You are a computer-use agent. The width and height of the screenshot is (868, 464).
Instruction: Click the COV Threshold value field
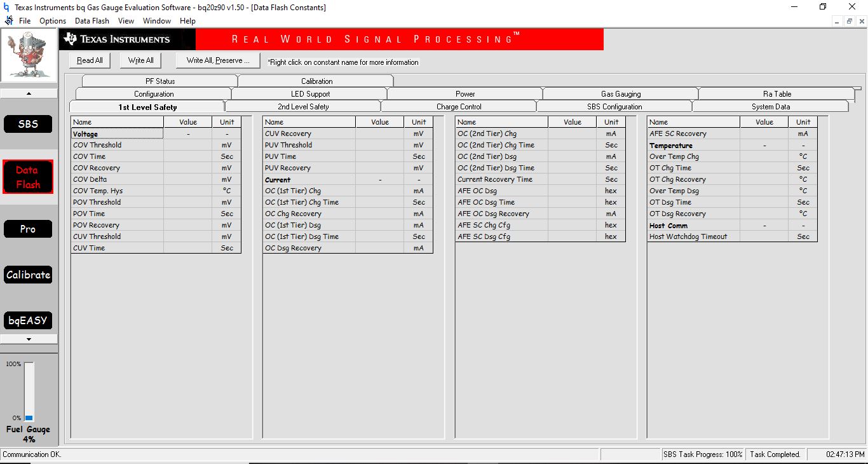tap(187, 145)
